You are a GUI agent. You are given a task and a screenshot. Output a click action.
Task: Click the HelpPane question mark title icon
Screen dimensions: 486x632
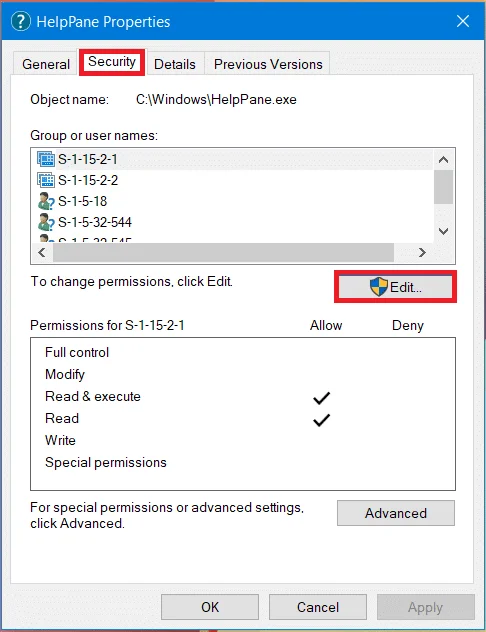[x=21, y=21]
